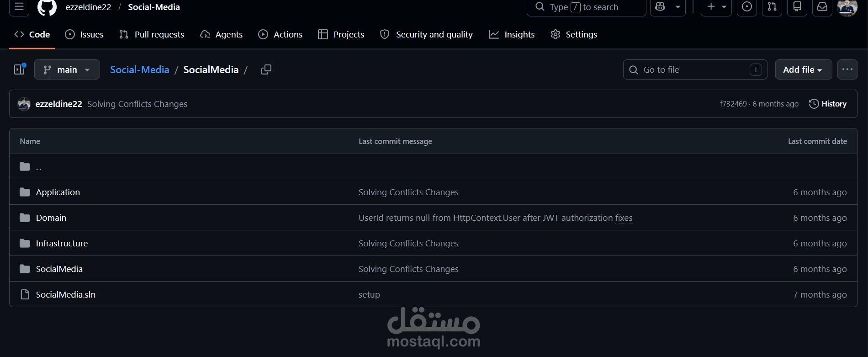
Task: Open the notifications inbox
Action: coord(822,7)
